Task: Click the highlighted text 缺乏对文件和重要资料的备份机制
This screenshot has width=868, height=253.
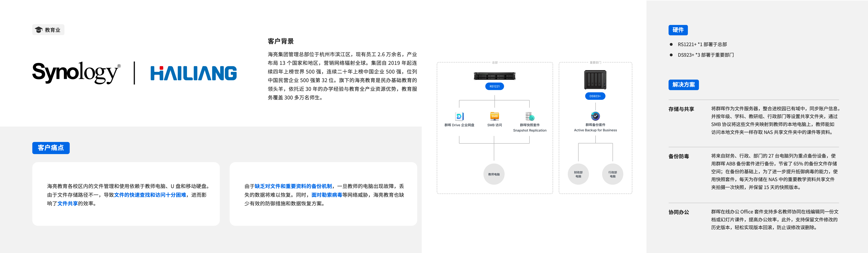Action: [293, 186]
